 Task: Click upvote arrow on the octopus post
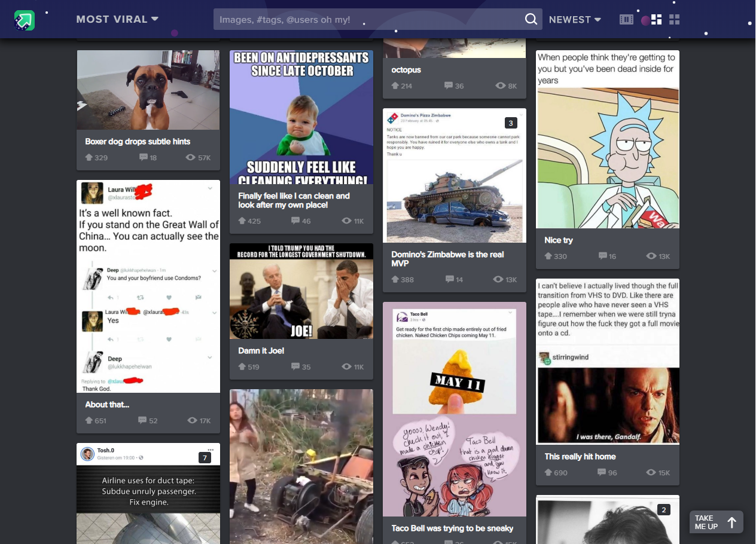click(x=395, y=85)
